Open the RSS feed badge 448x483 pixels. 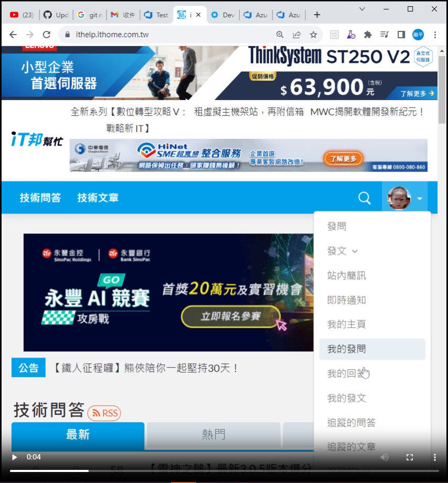pyautogui.click(x=104, y=413)
